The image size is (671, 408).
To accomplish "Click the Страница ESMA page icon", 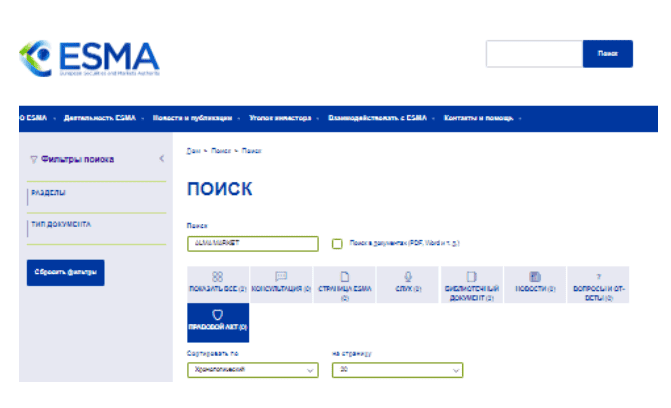I will 344,276.
